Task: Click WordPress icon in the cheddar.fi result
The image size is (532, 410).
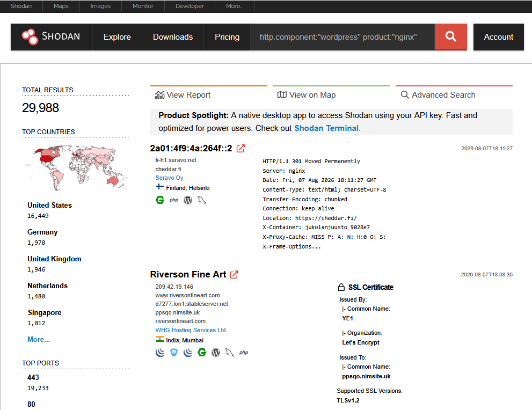Action: click(188, 200)
